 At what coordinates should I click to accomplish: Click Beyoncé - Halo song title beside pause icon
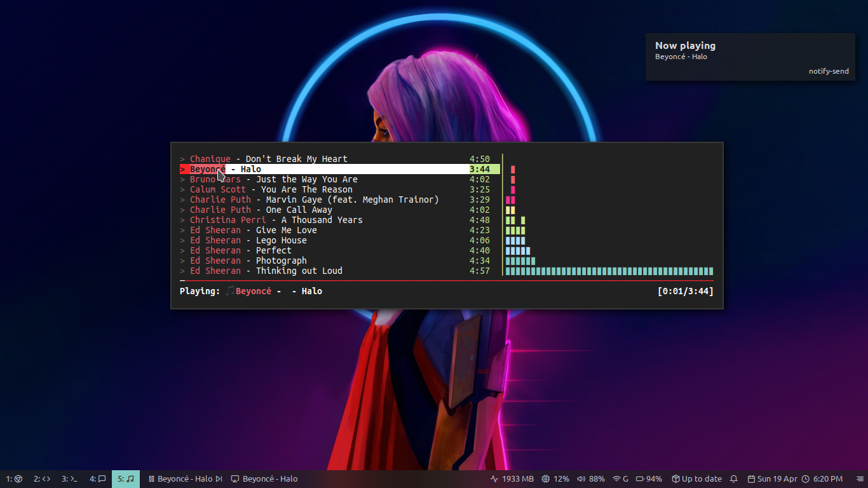pos(185,479)
